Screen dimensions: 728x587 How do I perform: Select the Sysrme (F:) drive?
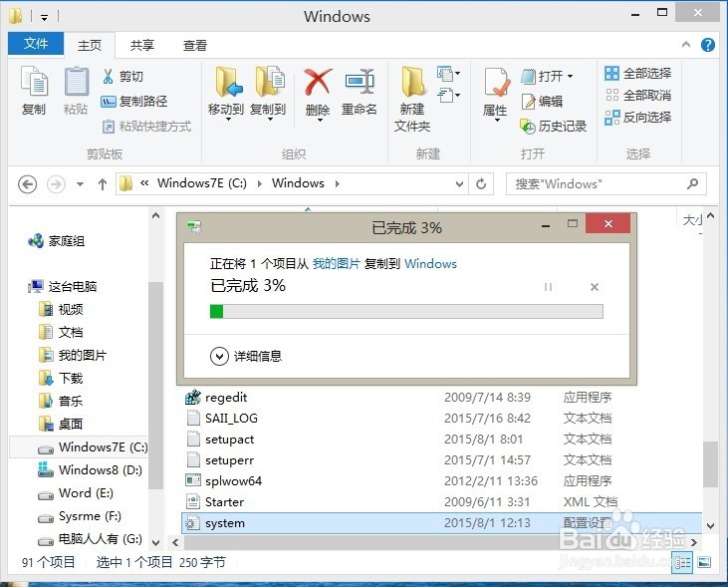(x=80, y=516)
